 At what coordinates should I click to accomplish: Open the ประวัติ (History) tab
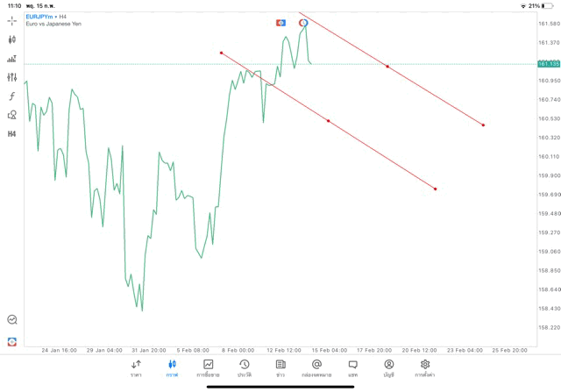click(245, 367)
